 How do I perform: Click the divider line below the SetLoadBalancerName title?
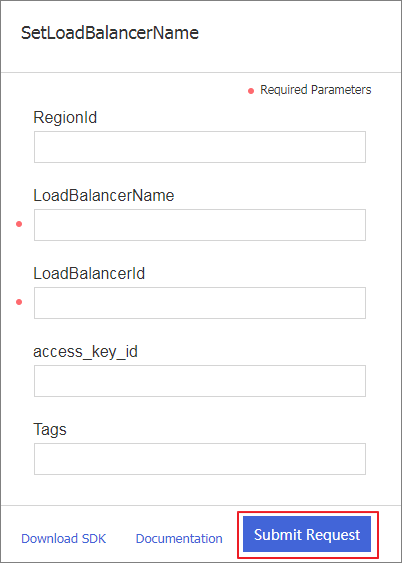[x=201, y=73]
